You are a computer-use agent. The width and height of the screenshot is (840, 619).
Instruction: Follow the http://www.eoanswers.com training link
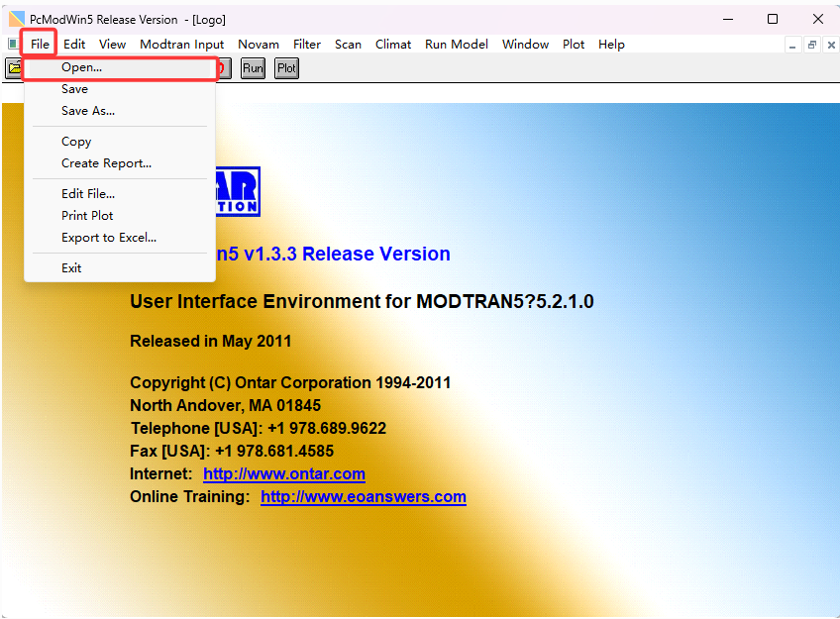[x=364, y=497]
